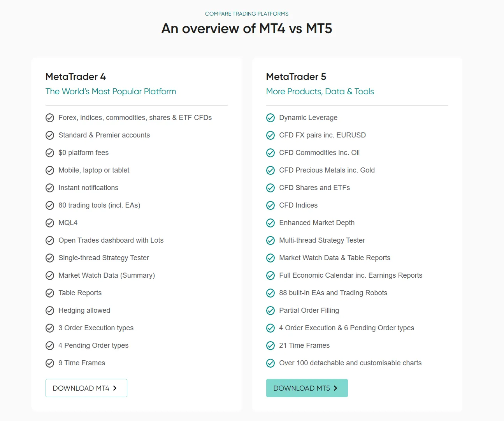
Task: Click checkmark icon beside Dynamic Leverage
Action: pos(270,118)
